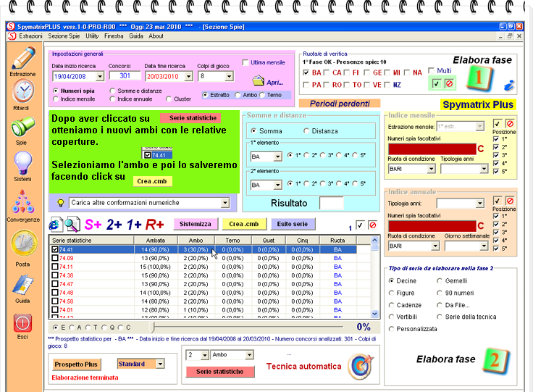Screen dimensions: 533x392
Task: Open Convergenze icon in sidebar
Action: (x=22, y=201)
